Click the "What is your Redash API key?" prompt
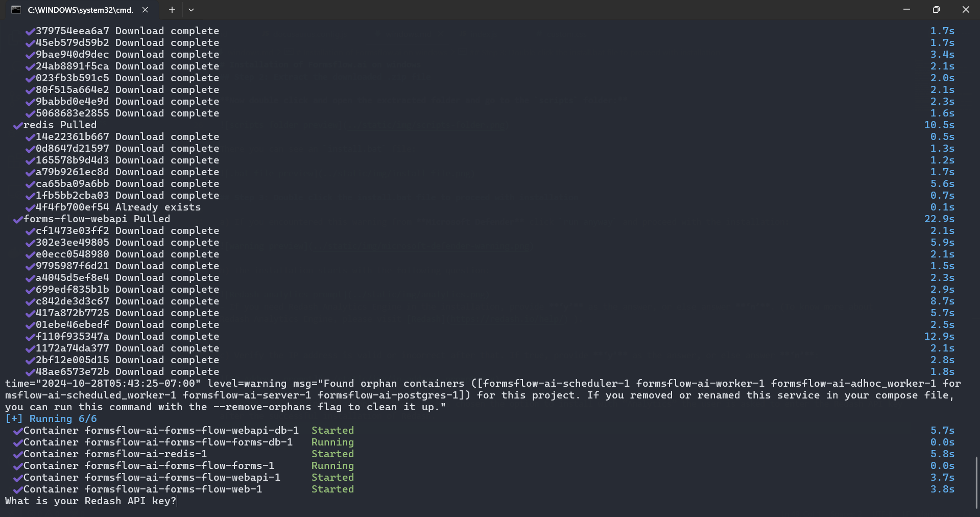The height and width of the screenshot is (517, 980). (90, 501)
